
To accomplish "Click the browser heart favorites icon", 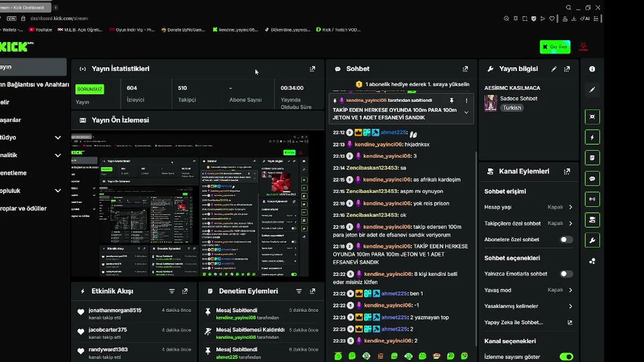I will (x=552, y=19).
